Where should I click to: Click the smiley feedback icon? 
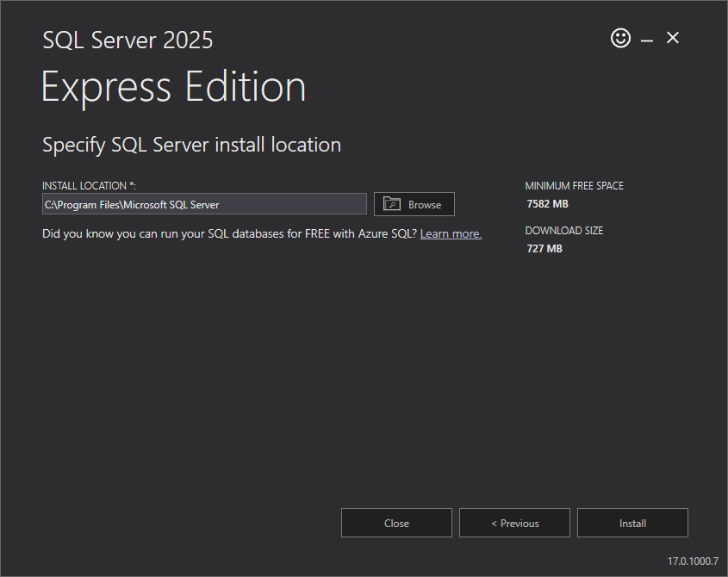tap(620, 38)
